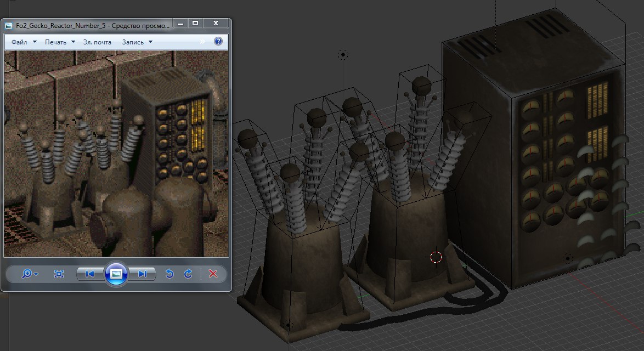Go to the next image
The width and height of the screenshot is (644, 351).
coord(143,274)
